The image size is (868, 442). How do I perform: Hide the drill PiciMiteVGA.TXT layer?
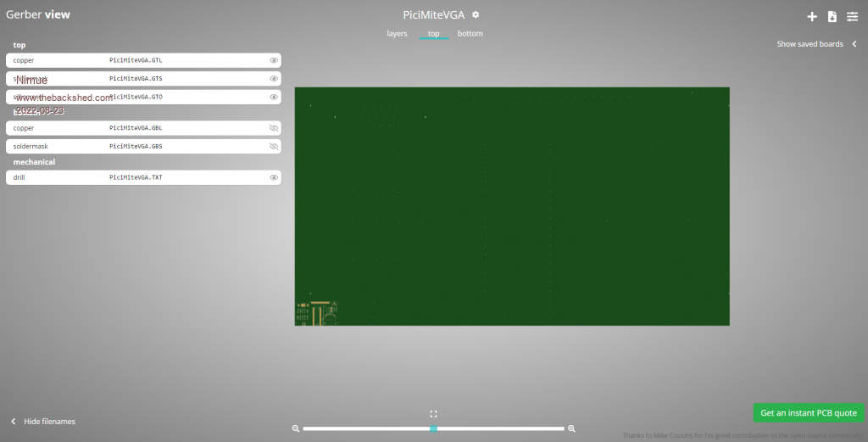274,178
